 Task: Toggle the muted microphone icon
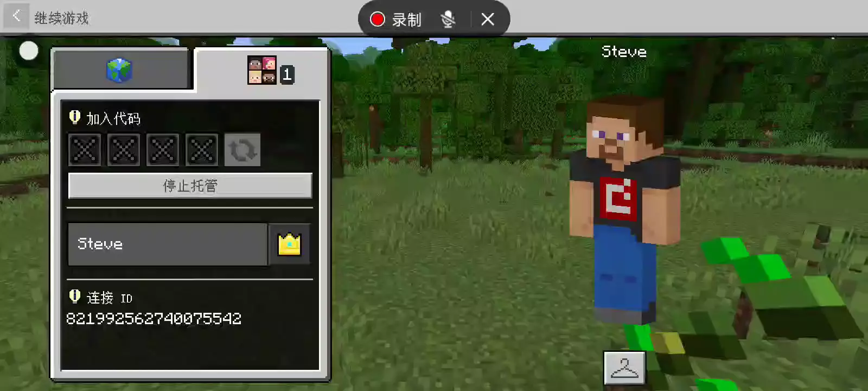click(x=448, y=20)
